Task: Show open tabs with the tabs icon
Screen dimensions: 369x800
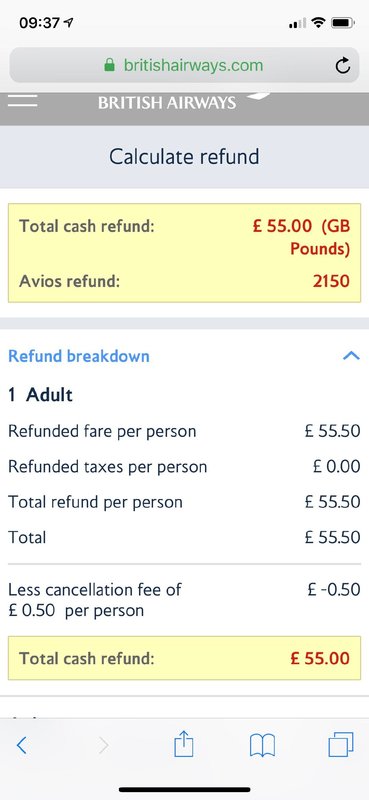Action: [x=340, y=744]
